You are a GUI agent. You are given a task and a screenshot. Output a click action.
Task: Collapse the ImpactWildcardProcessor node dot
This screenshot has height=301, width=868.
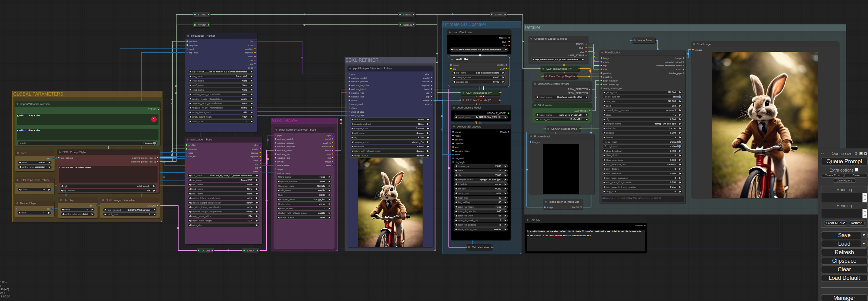point(18,104)
